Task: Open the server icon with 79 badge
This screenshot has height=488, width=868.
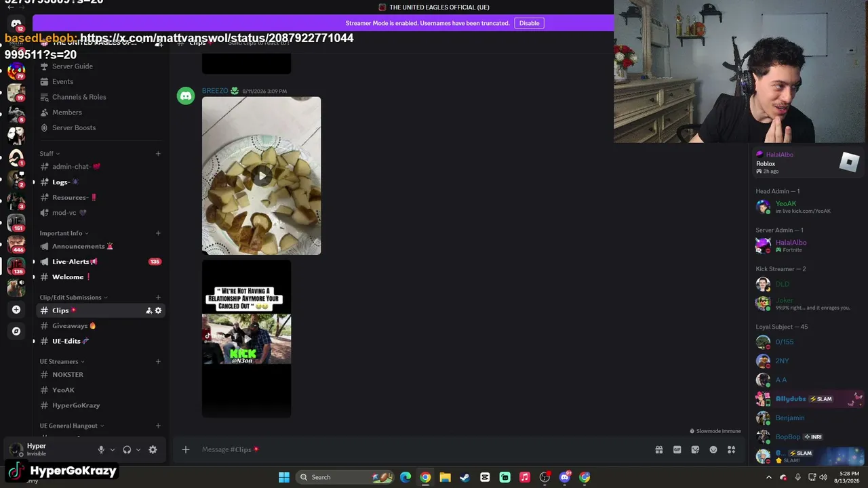Action: (x=16, y=70)
